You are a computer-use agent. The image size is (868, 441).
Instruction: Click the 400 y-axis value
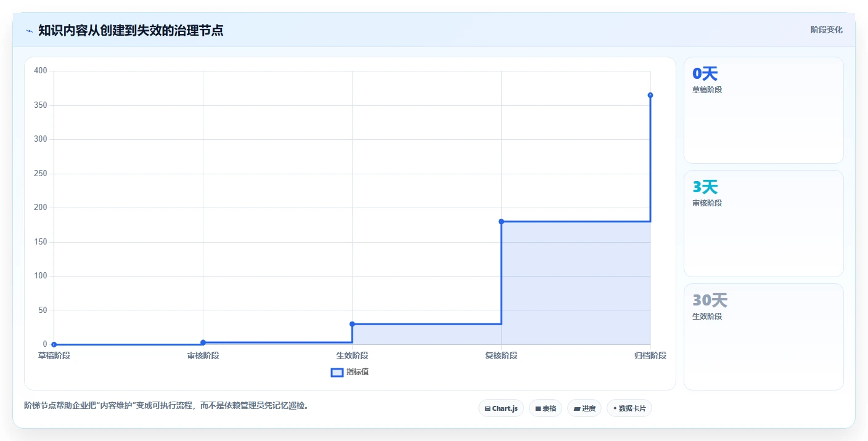coord(41,71)
